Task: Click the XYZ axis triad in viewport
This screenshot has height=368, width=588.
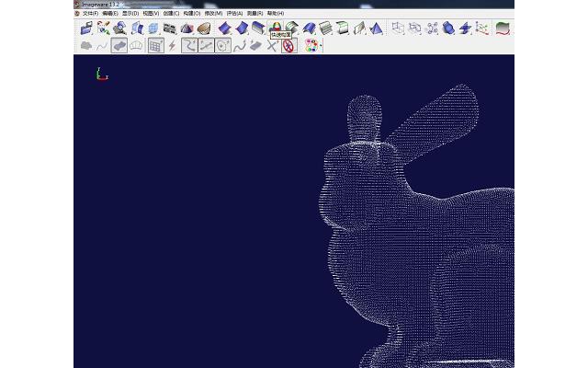Action: click(x=102, y=74)
